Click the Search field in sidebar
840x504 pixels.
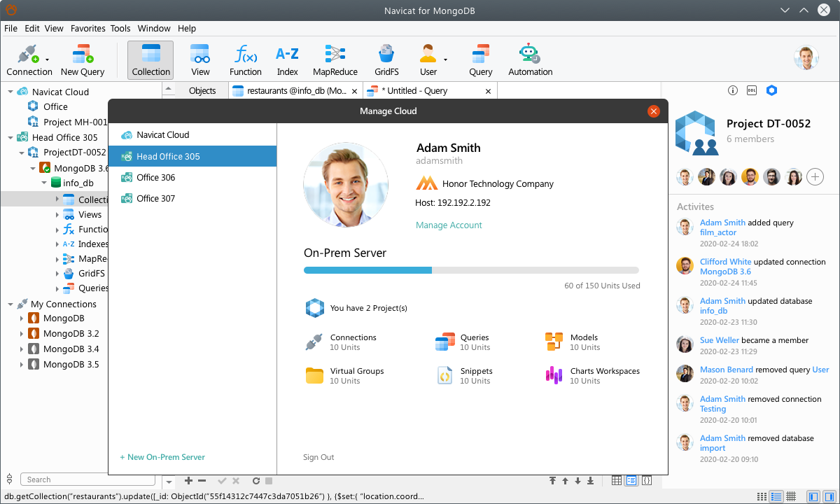pos(87,479)
